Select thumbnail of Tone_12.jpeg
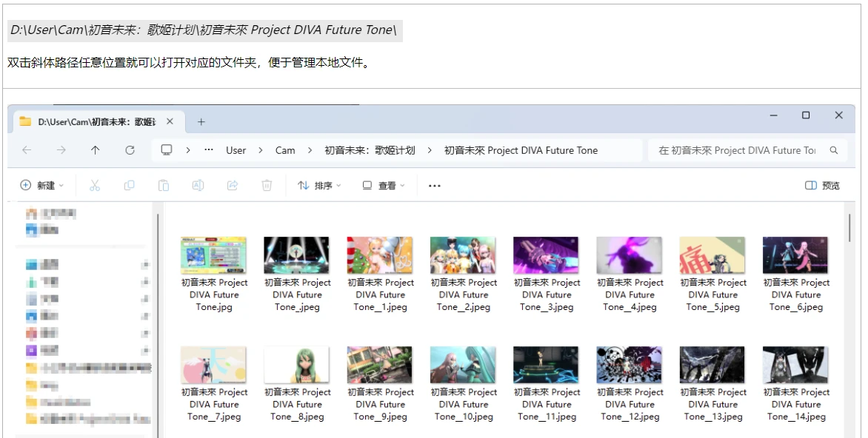Viewport: 868px width, 438px height. point(630,365)
